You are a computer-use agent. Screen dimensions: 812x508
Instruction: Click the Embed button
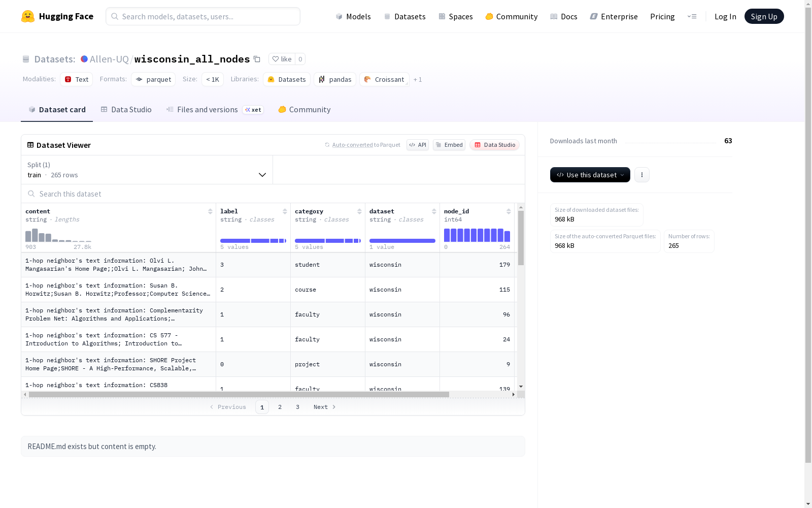point(449,145)
